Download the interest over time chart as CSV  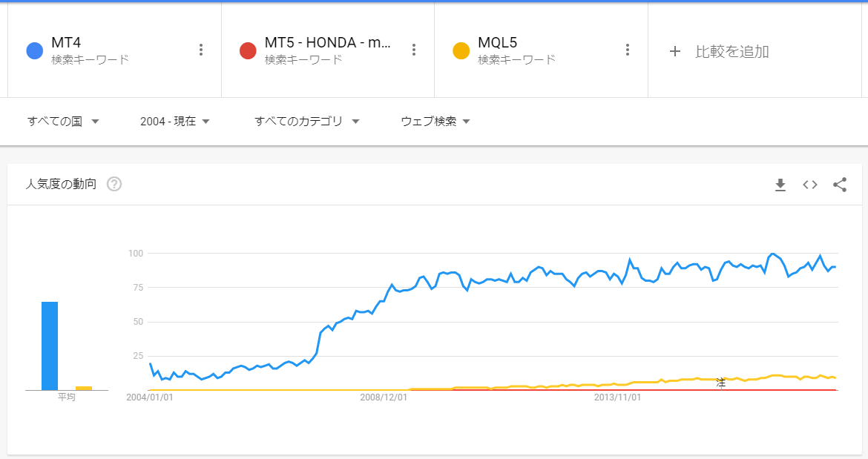pos(780,185)
